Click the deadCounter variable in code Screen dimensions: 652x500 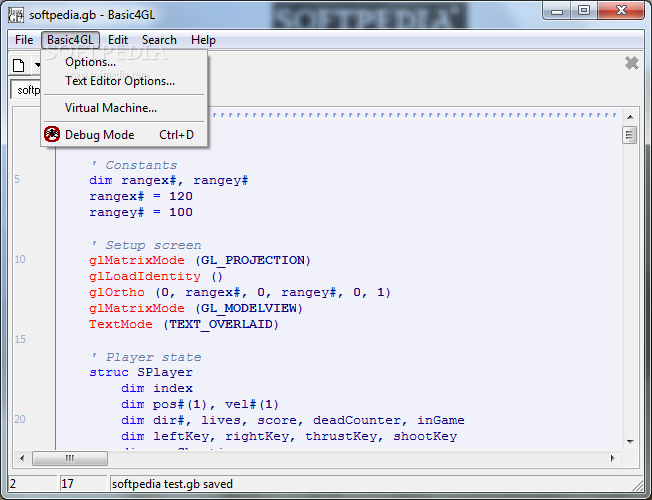pyautogui.click(x=357, y=420)
